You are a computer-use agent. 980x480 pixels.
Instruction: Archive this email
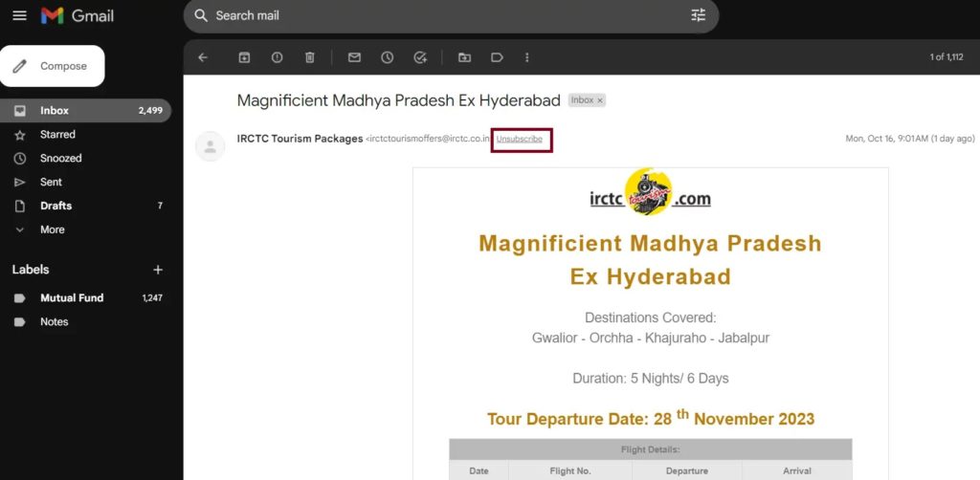[244, 57]
